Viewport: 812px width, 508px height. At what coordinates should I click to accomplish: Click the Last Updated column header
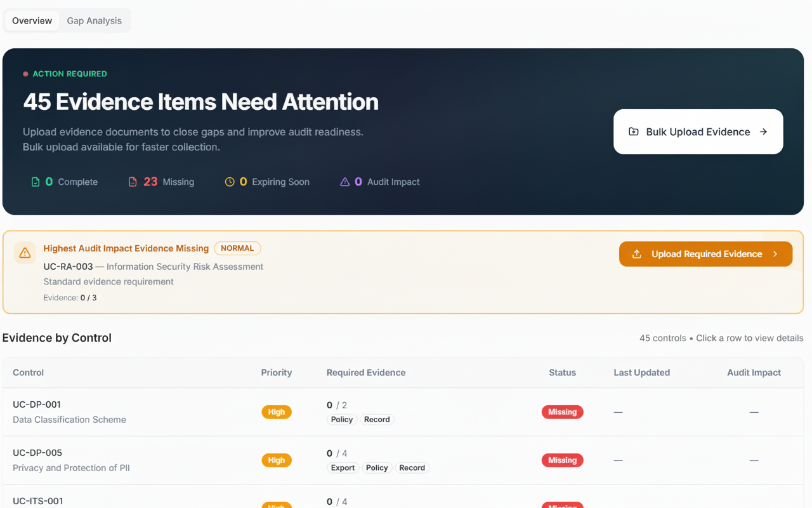pyautogui.click(x=641, y=373)
